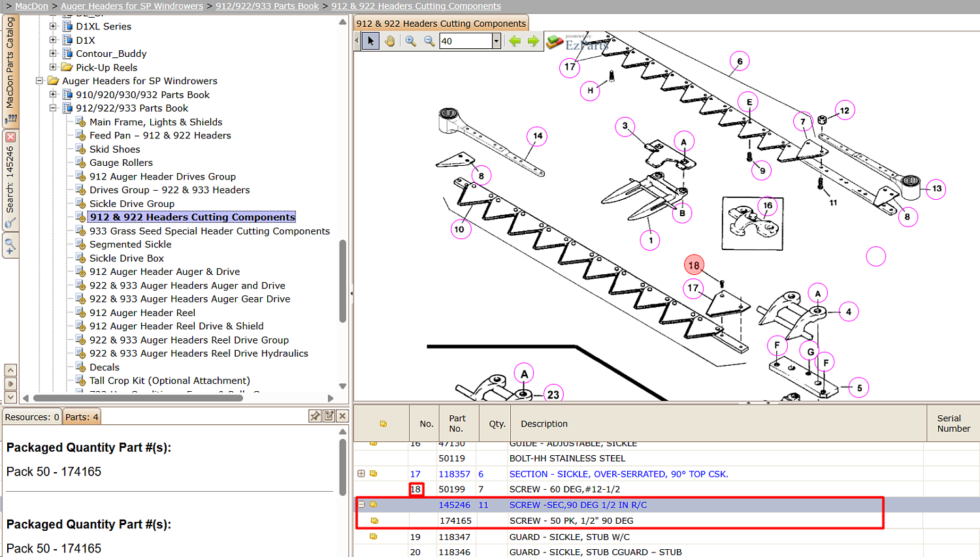
Task: Click 912/922/933 Parts Book breadcrumb link
Action: [267, 6]
